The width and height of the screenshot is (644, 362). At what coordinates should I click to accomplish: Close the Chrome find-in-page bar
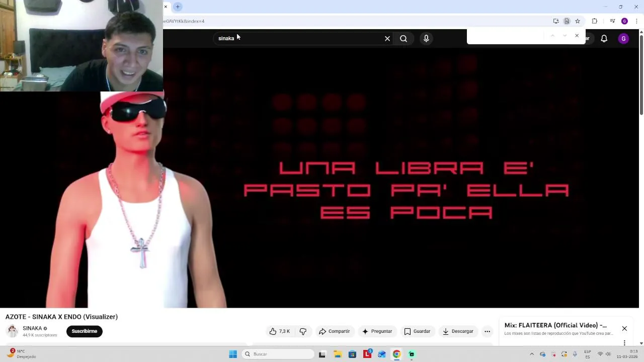click(577, 36)
